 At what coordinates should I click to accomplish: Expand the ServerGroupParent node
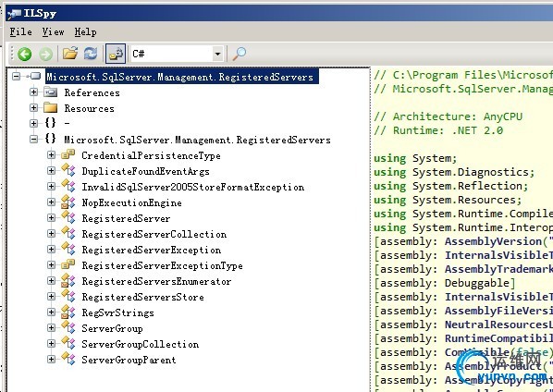(x=52, y=360)
